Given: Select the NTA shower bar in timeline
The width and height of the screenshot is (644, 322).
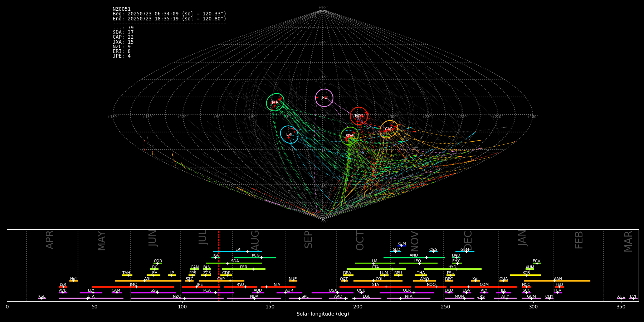Looking at the screenshot, I should [409, 298].
